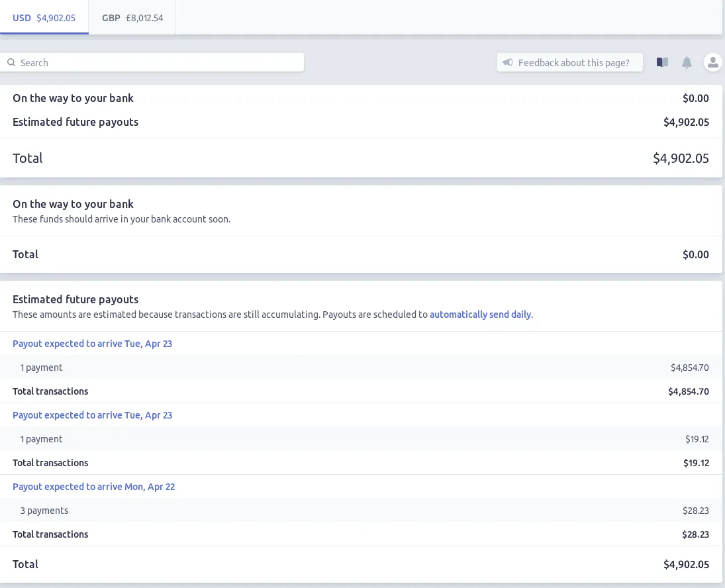Open the user profile avatar menu
The image size is (725, 588).
point(712,62)
